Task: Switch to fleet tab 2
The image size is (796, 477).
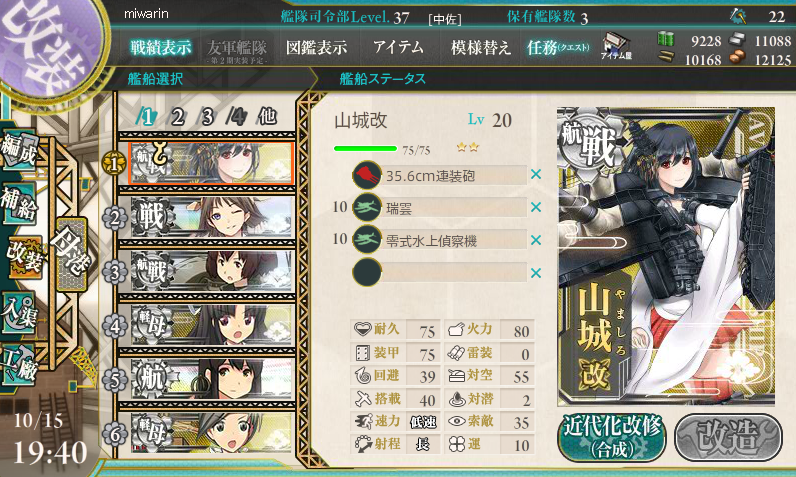Action: [x=177, y=117]
